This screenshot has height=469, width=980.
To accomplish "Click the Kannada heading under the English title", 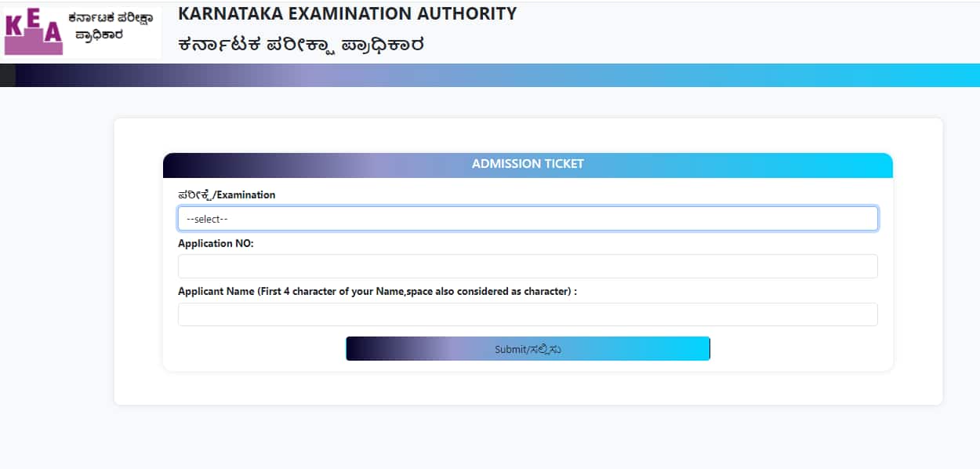I will [301, 44].
